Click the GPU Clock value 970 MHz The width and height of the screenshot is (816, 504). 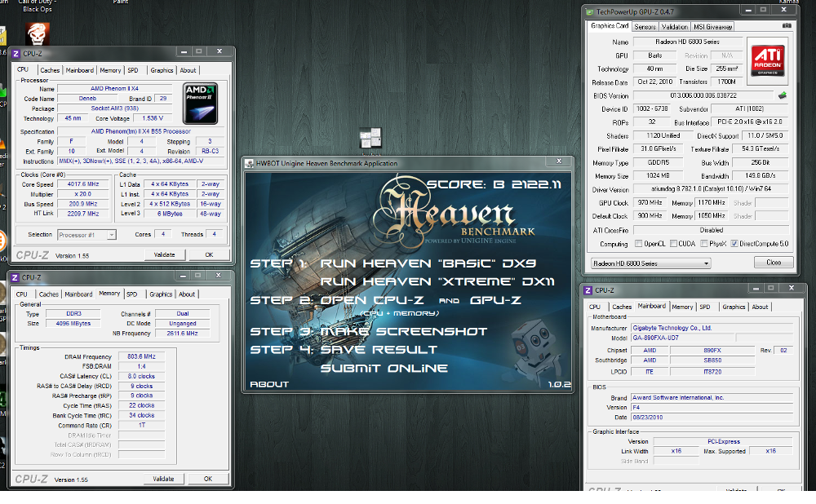click(650, 203)
